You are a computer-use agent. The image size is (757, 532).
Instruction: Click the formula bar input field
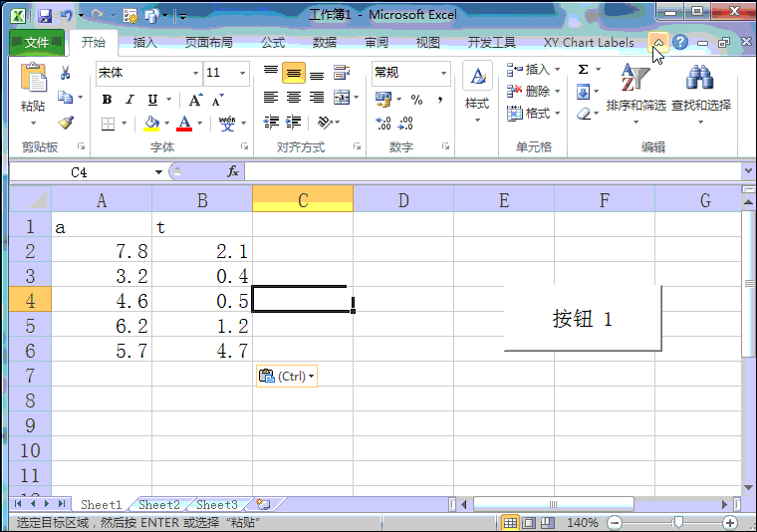(493, 171)
